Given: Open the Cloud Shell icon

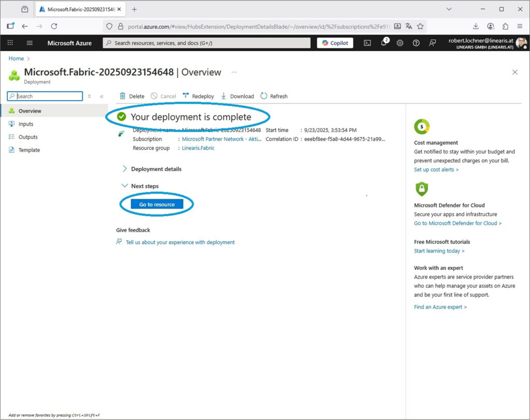Looking at the screenshot, I should pyautogui.click(x=367, y=43).
